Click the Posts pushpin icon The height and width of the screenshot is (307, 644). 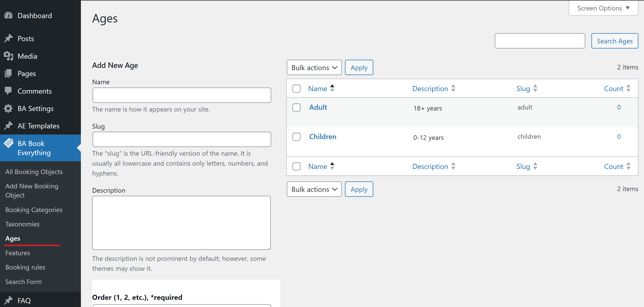pos(8,38)
